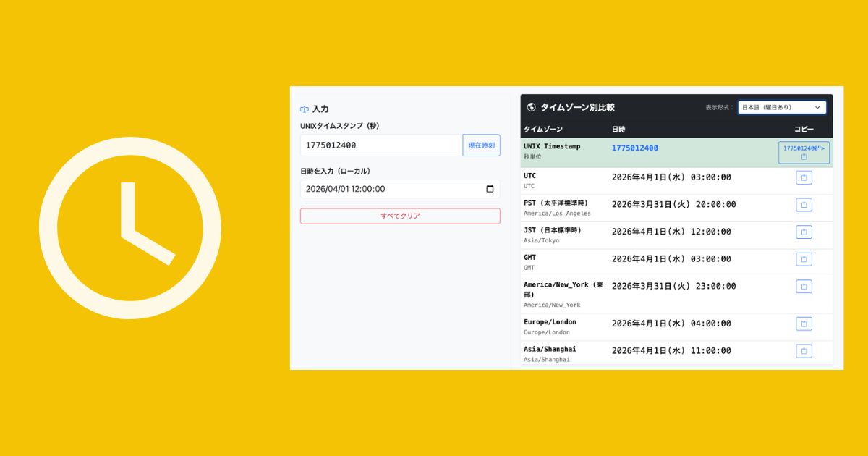This screenshot has height=456, width=868.
Task: Click the タイムゾーン column header
Action: point(542,129)
